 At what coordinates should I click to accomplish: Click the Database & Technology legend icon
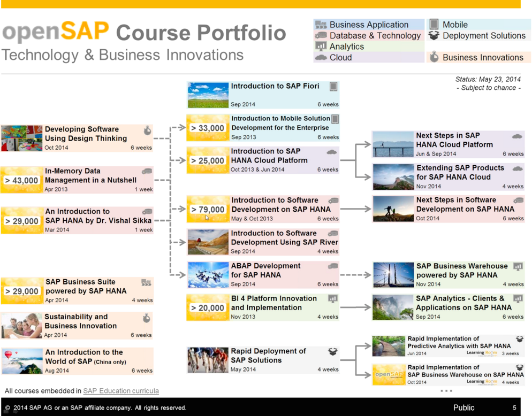pyautogui.click(x=321, y=35)
